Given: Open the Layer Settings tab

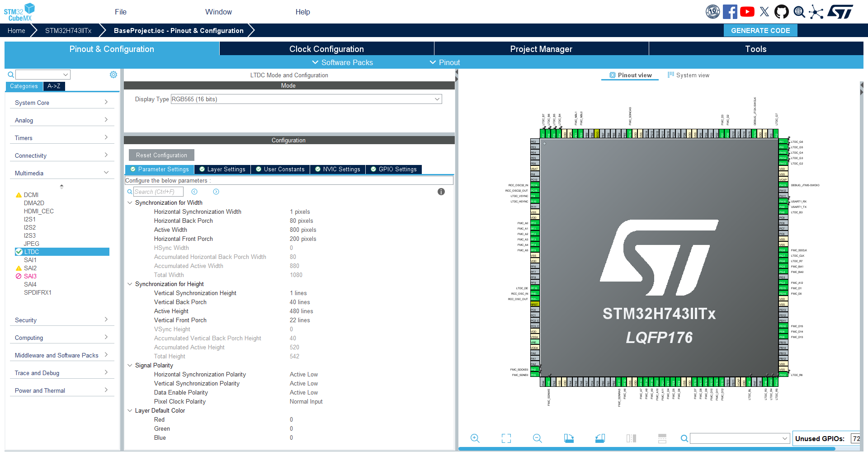Looking at the screenshot, I should coord(222,169).
